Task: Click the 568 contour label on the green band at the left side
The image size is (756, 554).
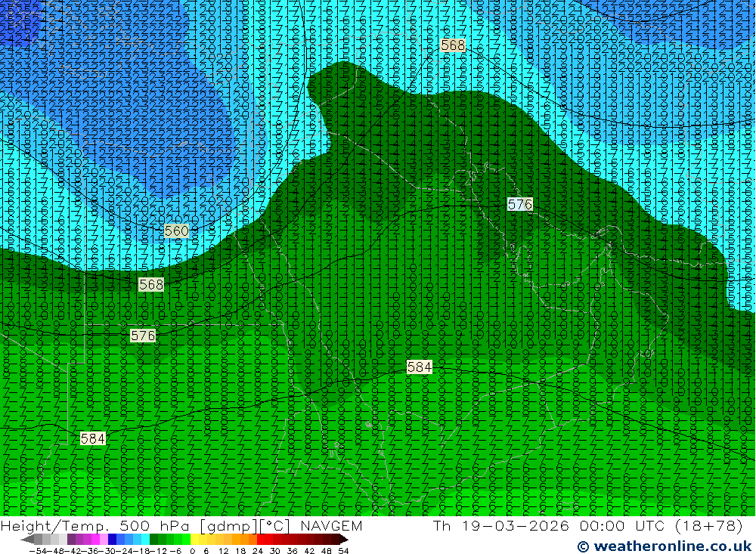Action: tap(151, 284)
